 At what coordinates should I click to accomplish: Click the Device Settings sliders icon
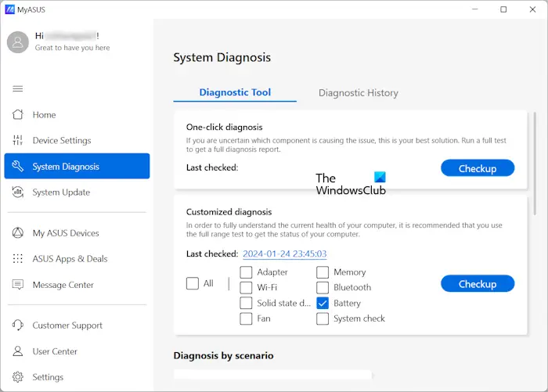(x=18, y=140)
